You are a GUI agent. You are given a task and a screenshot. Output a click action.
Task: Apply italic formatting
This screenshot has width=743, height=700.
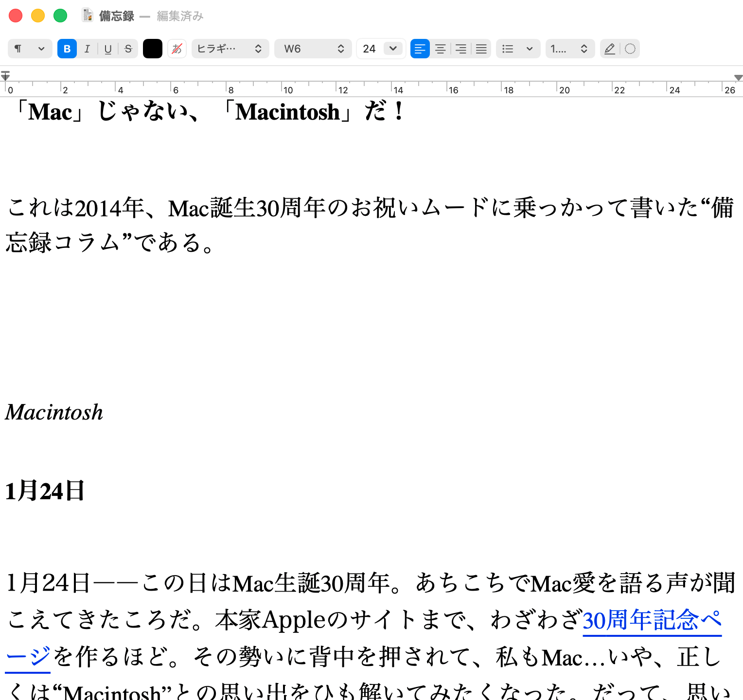coord(88,49)
